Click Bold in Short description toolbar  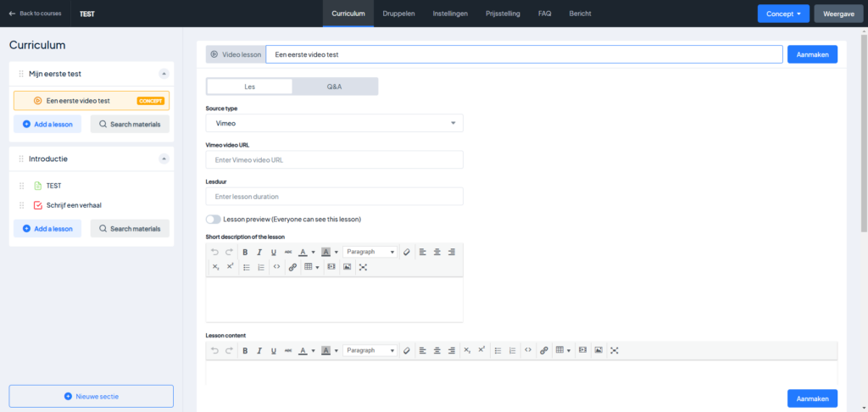[245, 252]
